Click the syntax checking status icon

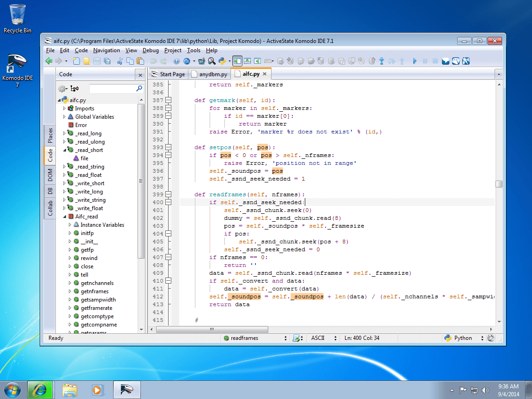(296, 338)
